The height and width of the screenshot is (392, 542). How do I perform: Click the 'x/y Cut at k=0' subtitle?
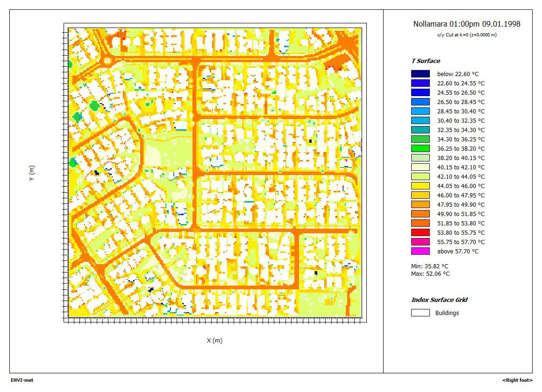[x=467, y=35]
